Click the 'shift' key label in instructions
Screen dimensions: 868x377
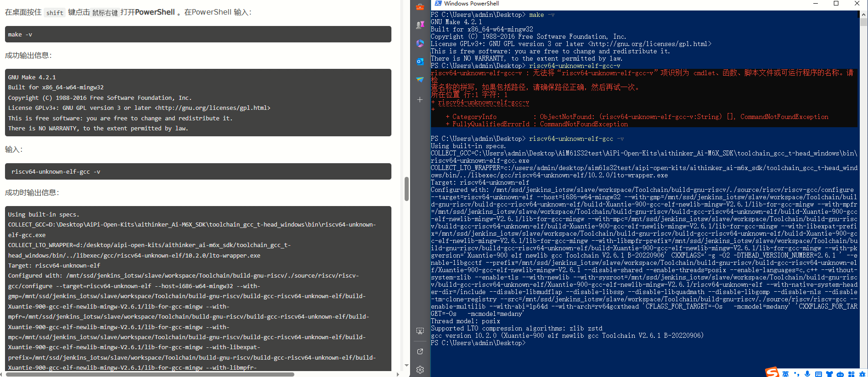[x=55, y=13]
